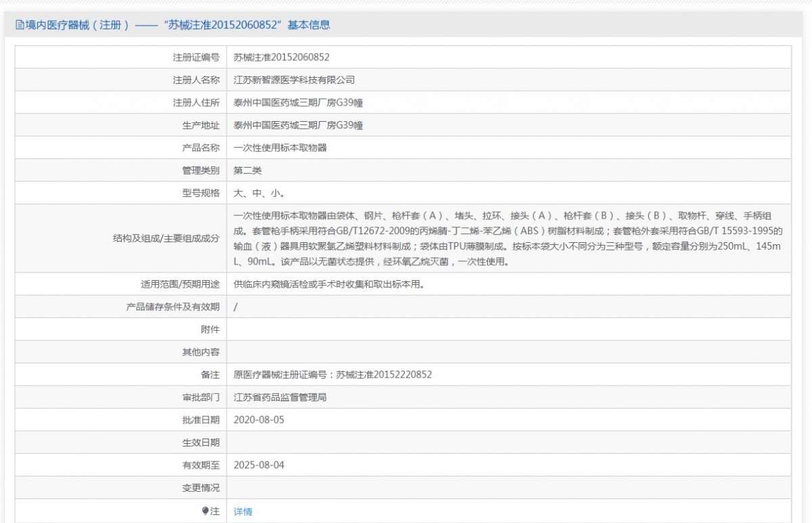Click company name 江苏新智源医学科技有限公司
Screen dimensions: 812x523
[x=294, y=80]
